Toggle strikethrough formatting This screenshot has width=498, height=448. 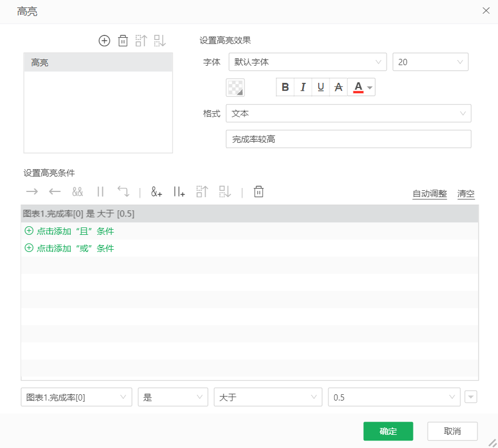pyautogui.click(x=339, y=87)
